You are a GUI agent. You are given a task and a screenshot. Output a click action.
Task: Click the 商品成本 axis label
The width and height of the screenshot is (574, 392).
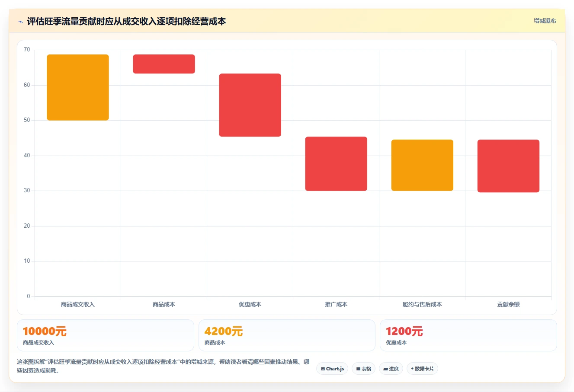(x=164, y=304)
